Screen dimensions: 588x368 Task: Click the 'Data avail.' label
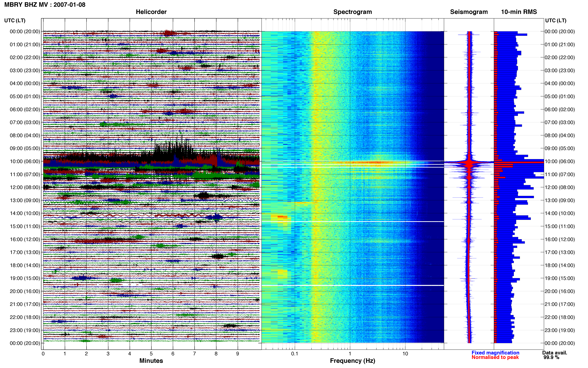tap(555, 353)
